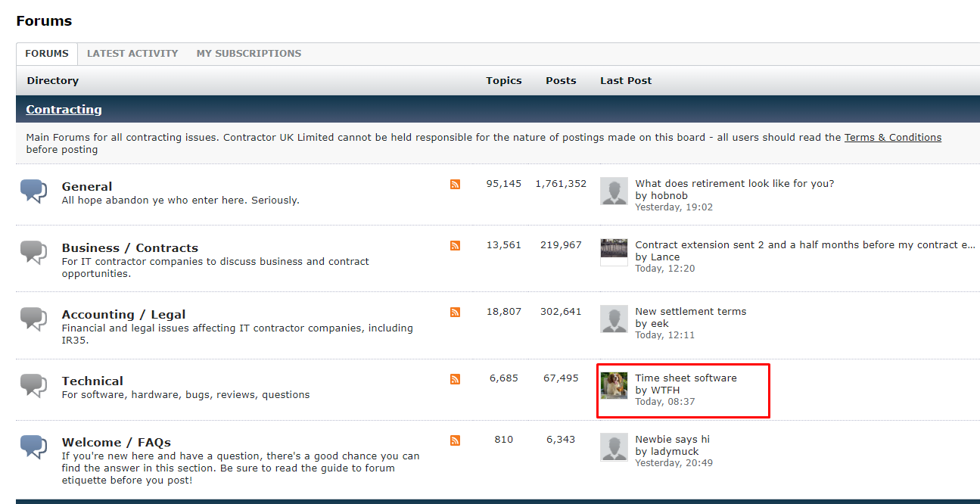980x504 pixels.
Task: Open the 'Newbie says hi' thread
Action: [x=672, y=439]
